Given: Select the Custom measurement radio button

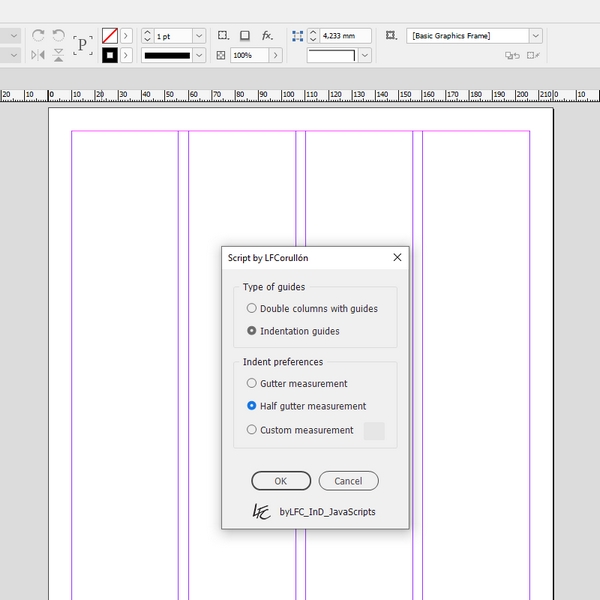Looking at the screenshot, I should coord(251,429).
